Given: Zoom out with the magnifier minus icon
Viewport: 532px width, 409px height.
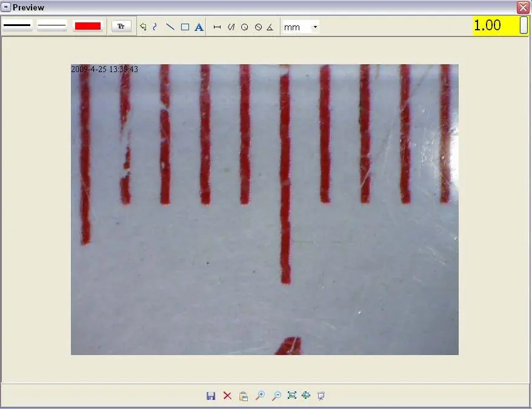Looking at the screenshot, I should pyautogui.click(x=276, y=396).
